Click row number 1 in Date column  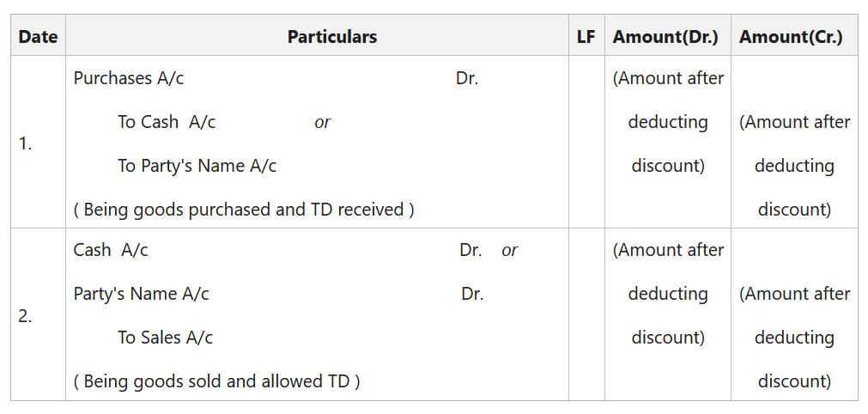coord(26,143)
